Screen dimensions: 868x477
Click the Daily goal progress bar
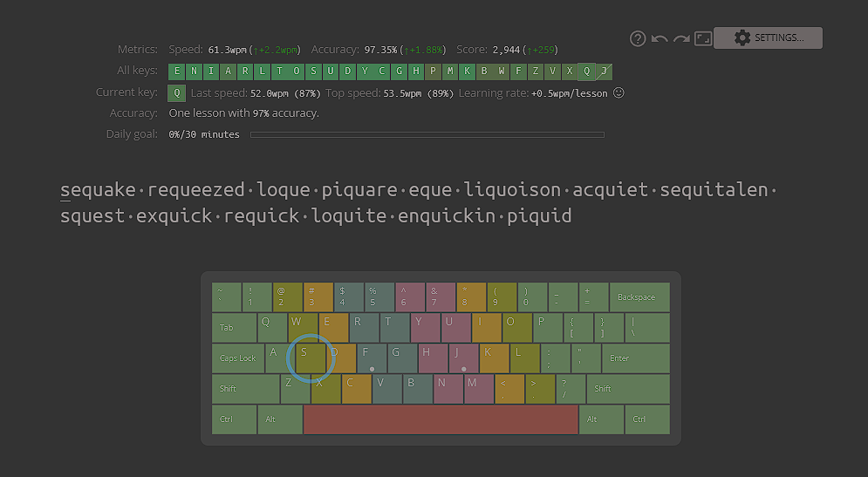tap(427, 134)
